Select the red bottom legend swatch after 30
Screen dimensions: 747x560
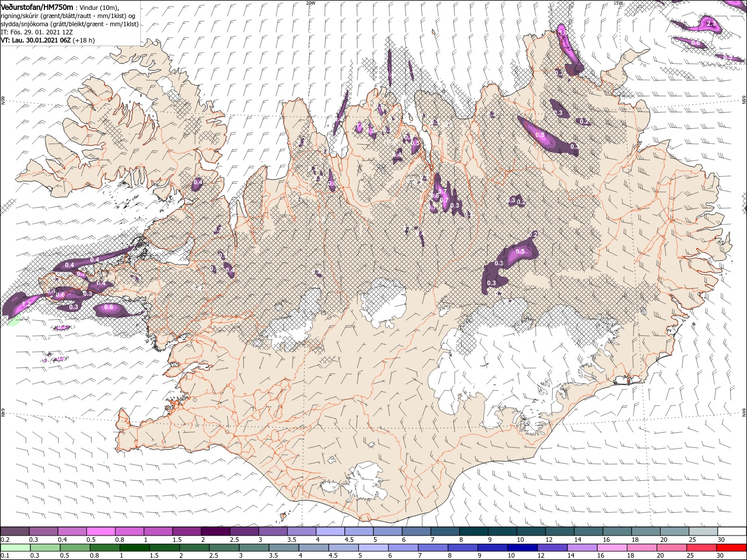coord(731,547)
